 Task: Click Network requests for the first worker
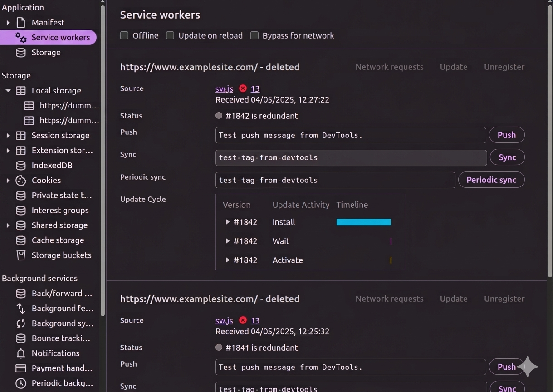(x=389, y=67)
